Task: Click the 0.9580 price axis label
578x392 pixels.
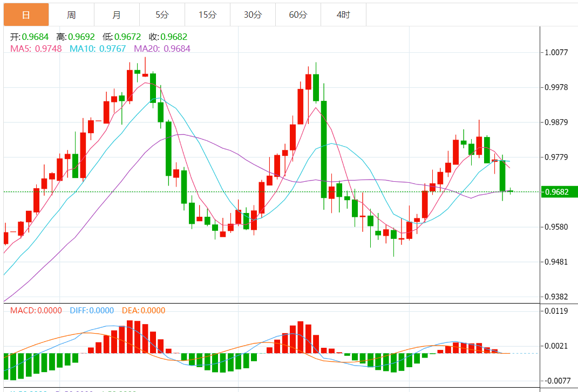Action: click(x=556, y=227)
